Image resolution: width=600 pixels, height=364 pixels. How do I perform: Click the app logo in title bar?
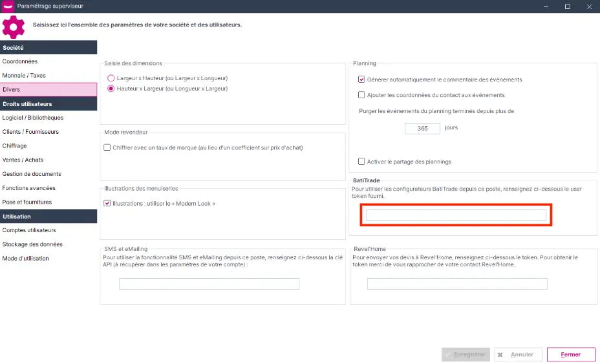click(x=8, y=6)
